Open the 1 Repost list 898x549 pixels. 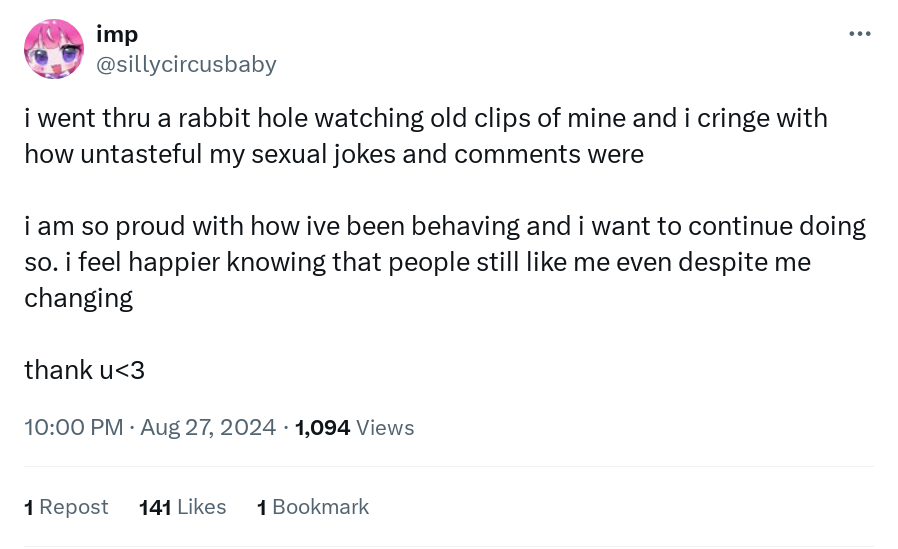coord(66,507)
